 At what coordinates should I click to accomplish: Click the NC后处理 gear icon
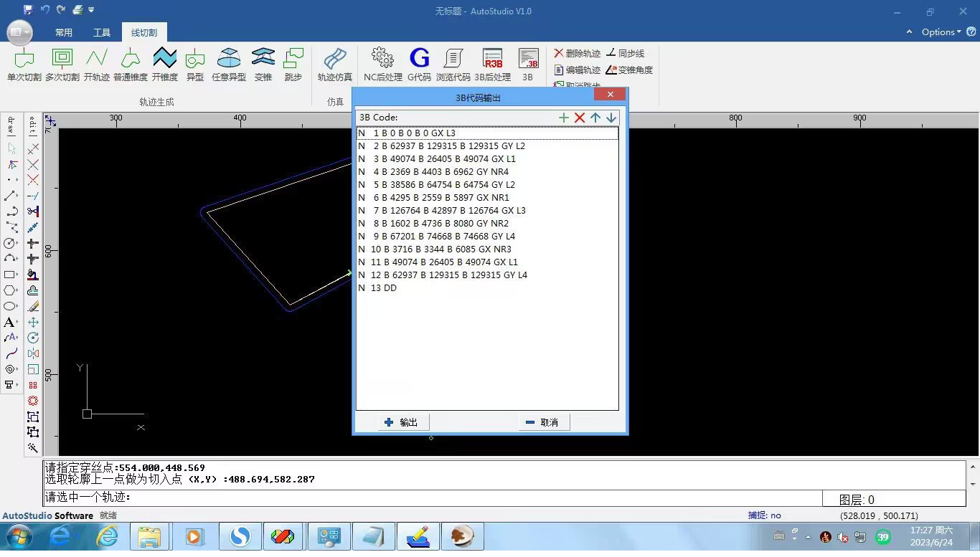(x=382, y=59)
